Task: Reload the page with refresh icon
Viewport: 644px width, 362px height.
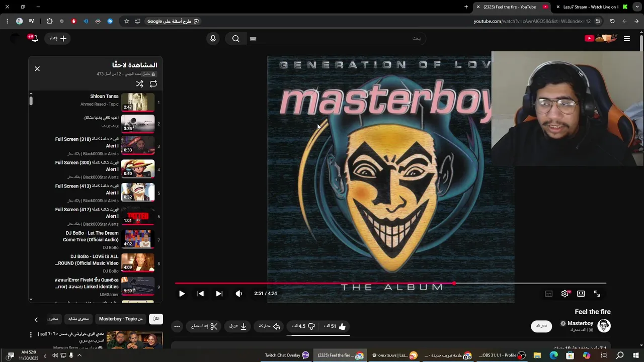Action: click(x=612, y=21)
